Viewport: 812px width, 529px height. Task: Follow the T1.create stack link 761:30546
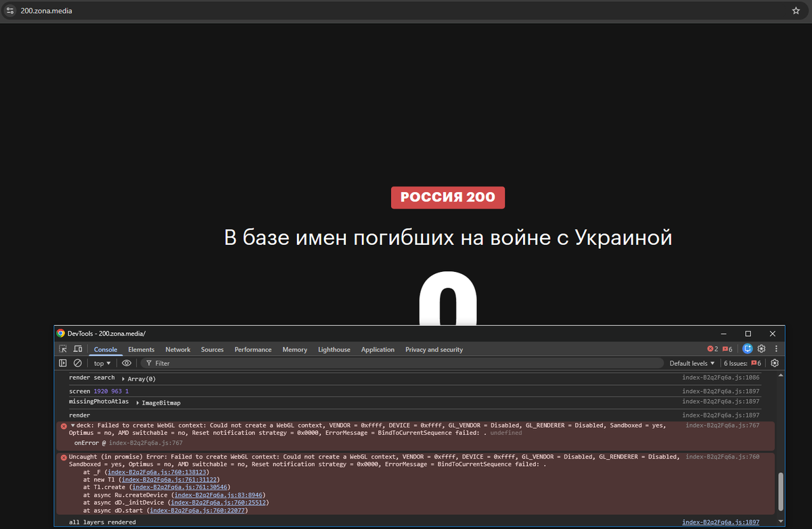[180, 487]
